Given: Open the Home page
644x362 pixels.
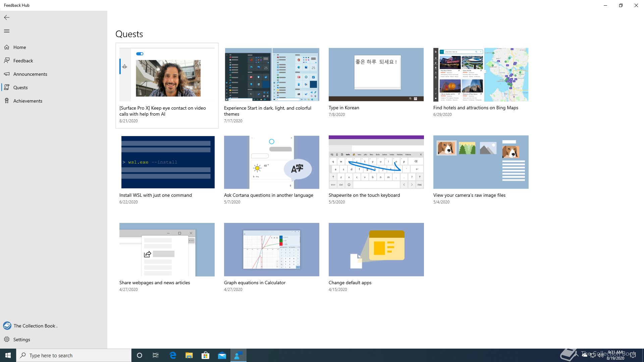Looking at the screenshot, I should [54, 47].
